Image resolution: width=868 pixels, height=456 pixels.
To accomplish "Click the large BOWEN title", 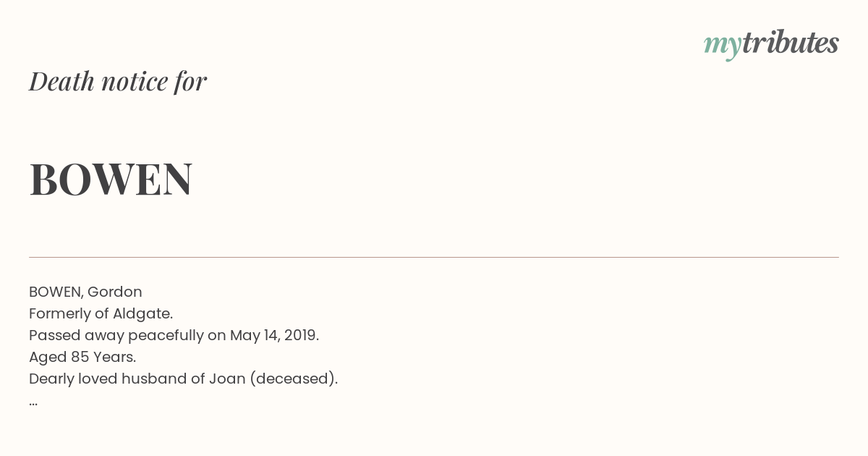I will pos(111,179).
